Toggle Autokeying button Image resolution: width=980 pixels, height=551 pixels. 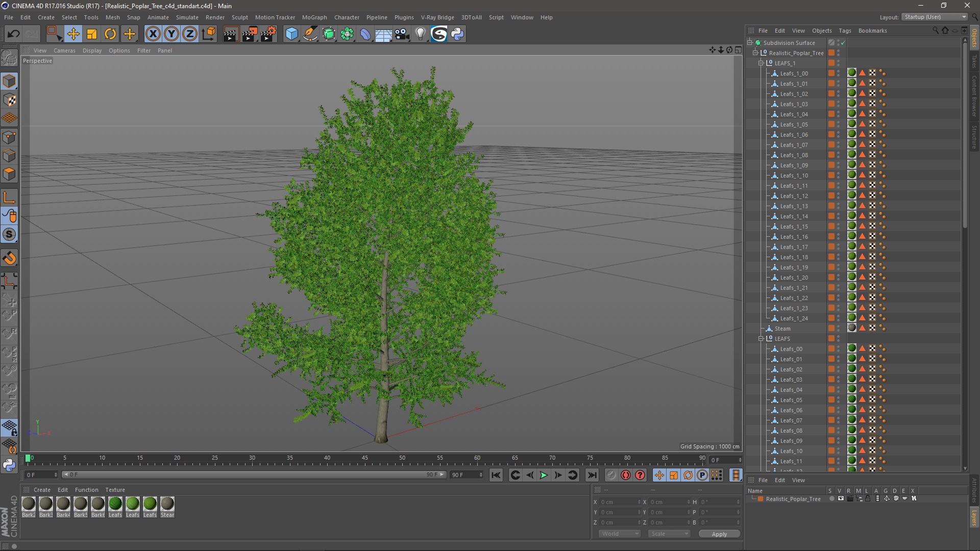click(x=626, y=475)
